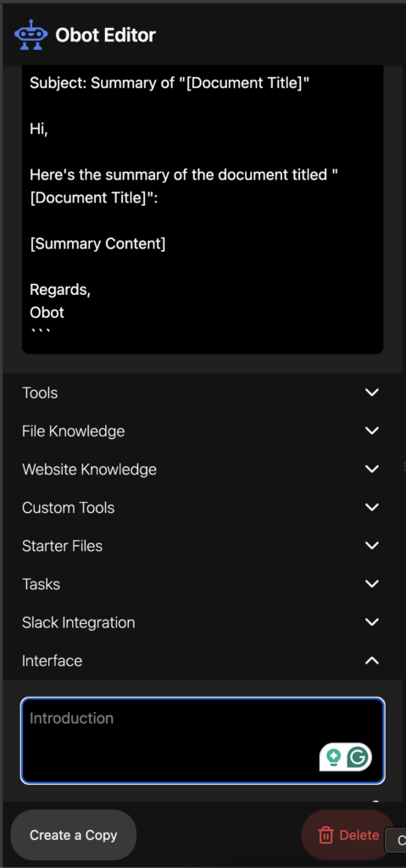This screenshot has height=868, width=406.
Task: Click the Obot Editor title text
Action: pyautogui.click(x=106, y=36)
